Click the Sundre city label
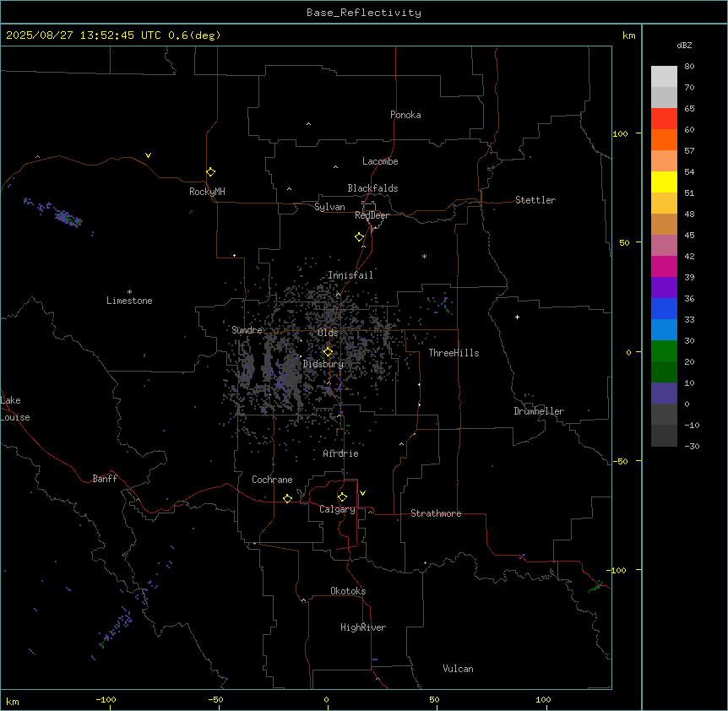728x711 pixels. coord(247,330)
